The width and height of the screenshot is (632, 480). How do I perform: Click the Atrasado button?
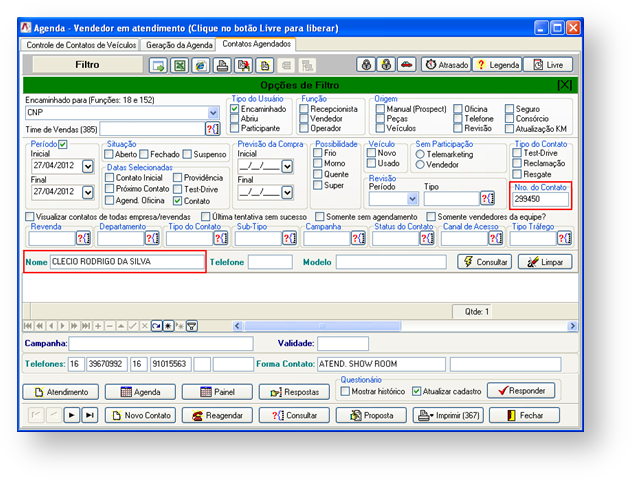tap(446, 64)
